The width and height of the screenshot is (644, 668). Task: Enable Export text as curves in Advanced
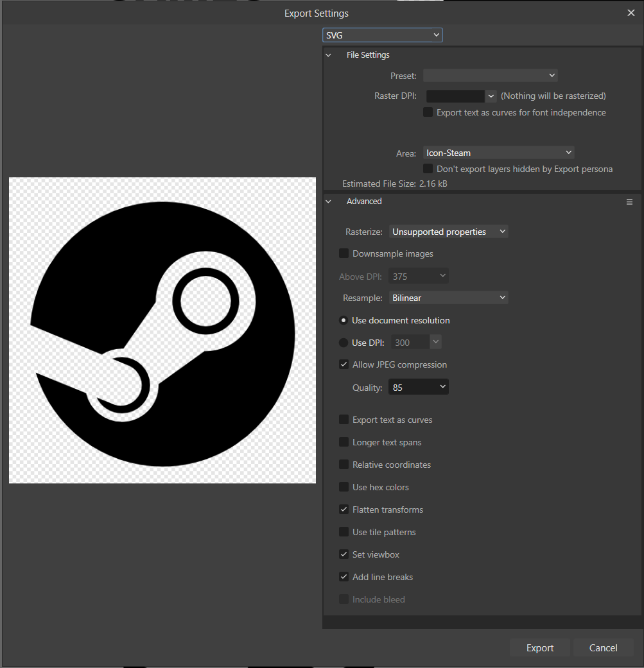(344, 420)
